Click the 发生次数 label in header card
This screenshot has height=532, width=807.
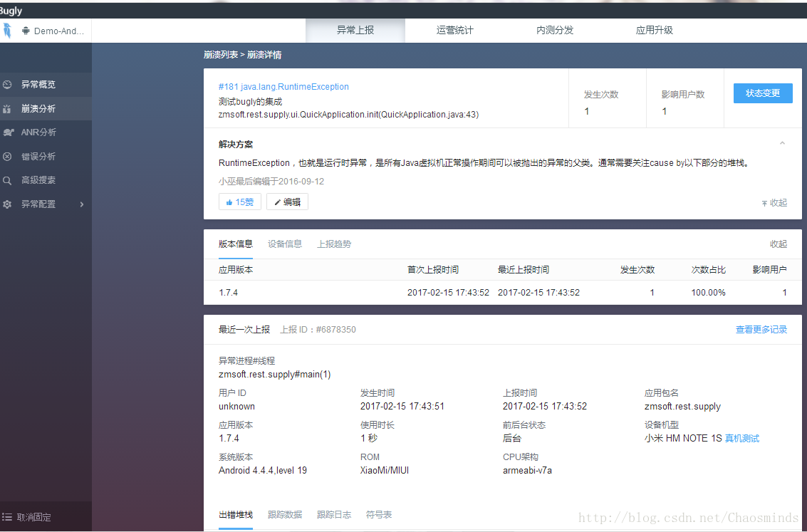click(601, 95)
